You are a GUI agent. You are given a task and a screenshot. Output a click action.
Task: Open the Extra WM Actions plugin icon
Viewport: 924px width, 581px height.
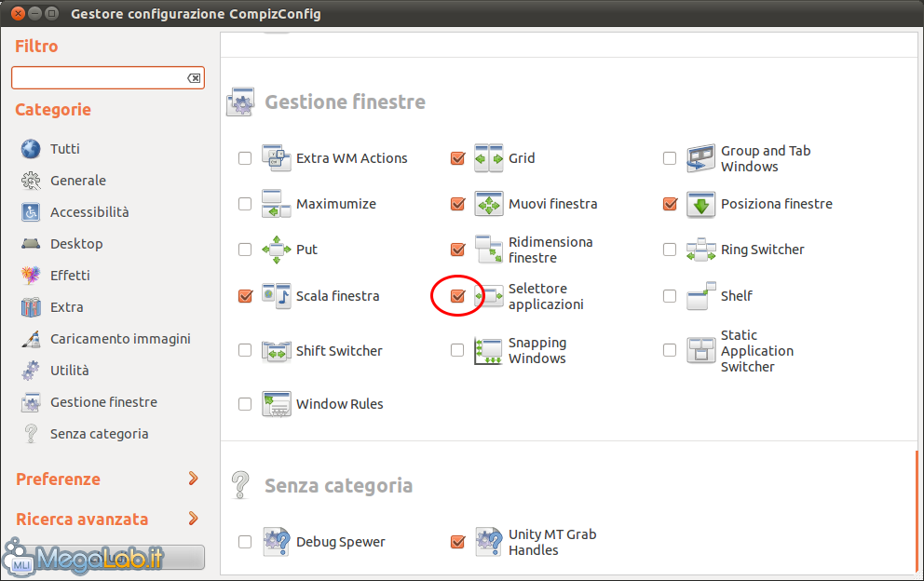[x=276, y=158]
